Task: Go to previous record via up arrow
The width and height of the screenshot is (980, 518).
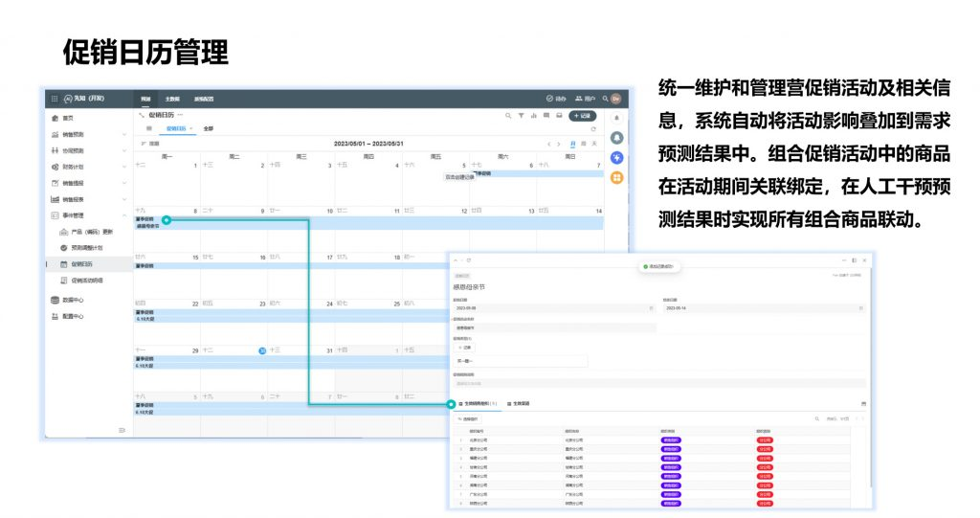Action: point(455,260)
